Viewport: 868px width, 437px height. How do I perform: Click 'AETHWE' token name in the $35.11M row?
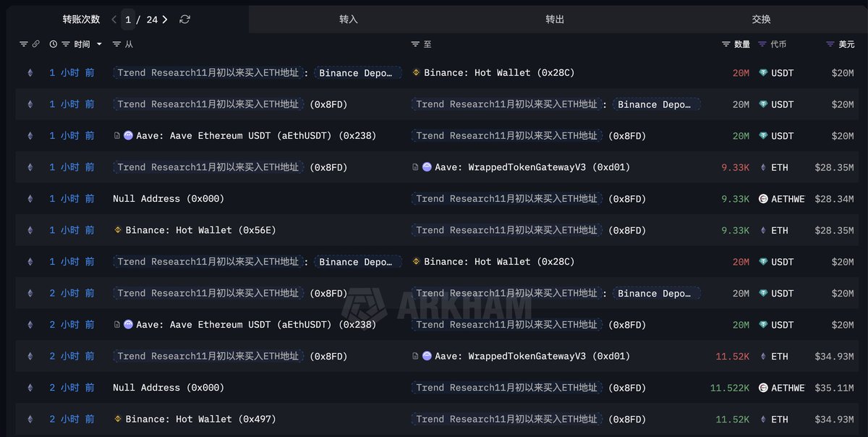point(788,388)
